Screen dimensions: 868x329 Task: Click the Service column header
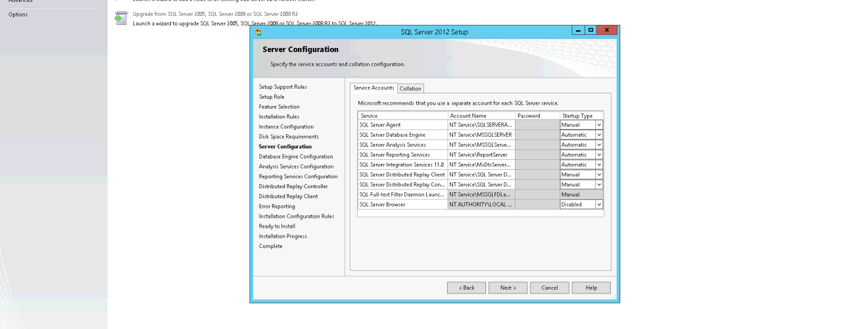402,116
